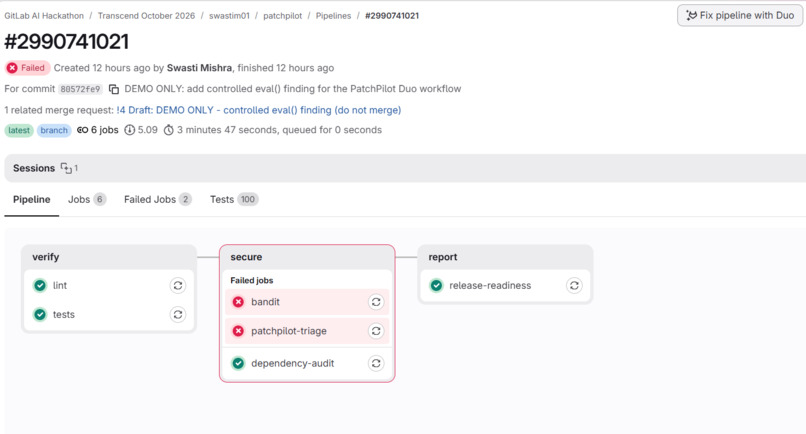Click the duration clock icon
The width and height of the screenshot is (806, 434).
pyautogui.click(x=169, y=130)
